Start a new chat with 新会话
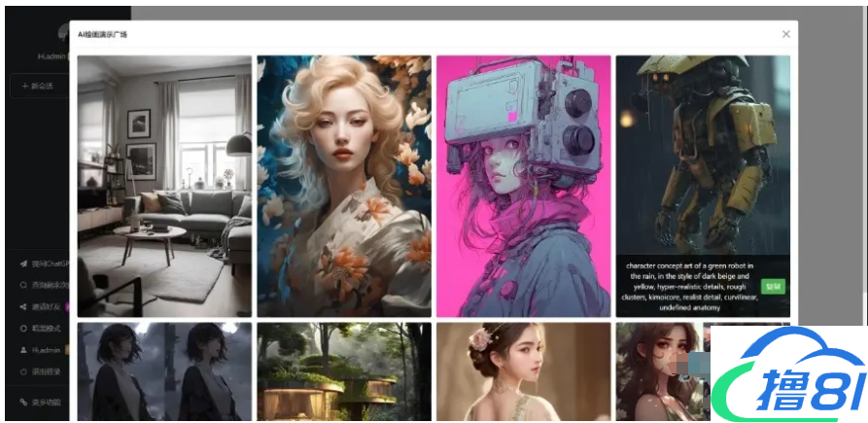Screen dimensions: 868x423 (39, 87)
